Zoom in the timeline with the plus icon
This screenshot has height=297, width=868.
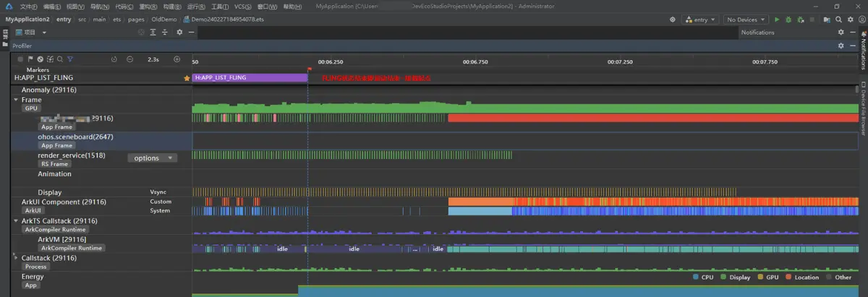click(x=177, y=59)
